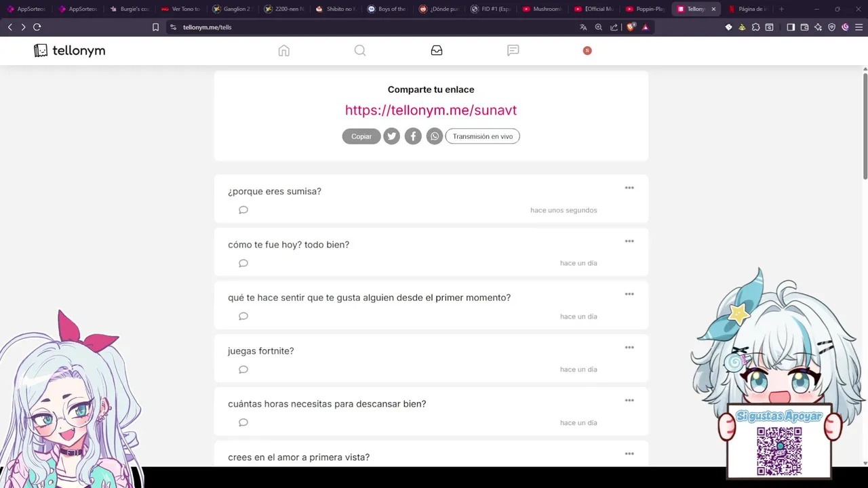Share link via WhatsApp icon
The image size is (868, 488).
435,136
